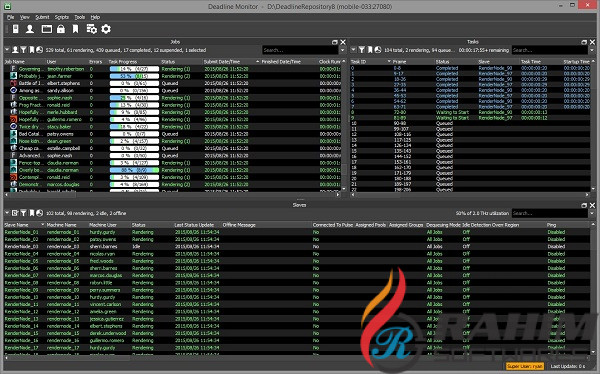Select Battle of 1 job by albert.stephens
The image size is (600, 374).
172,83
